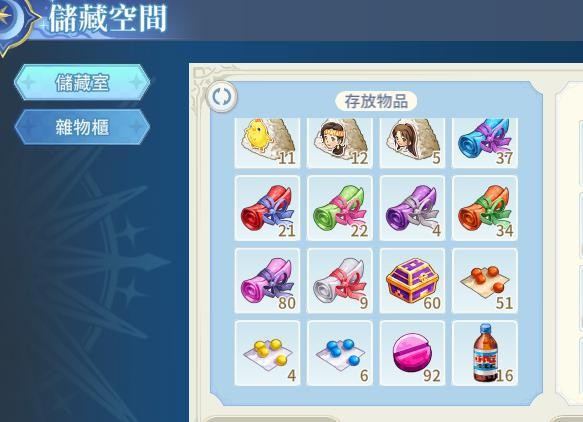Pick the blue cloth roll with 37
The height and width of the screenshot is (422, 583).
485,143
